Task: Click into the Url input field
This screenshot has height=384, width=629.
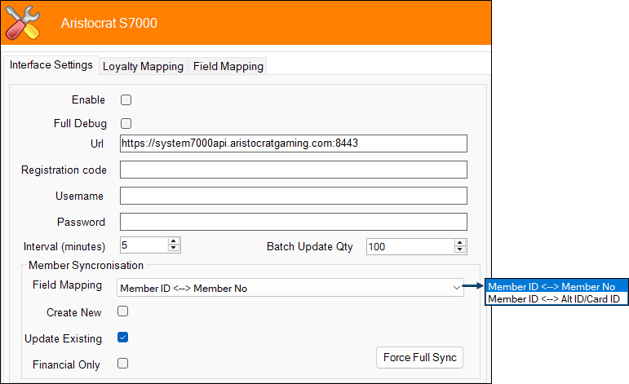Action: 293,143
